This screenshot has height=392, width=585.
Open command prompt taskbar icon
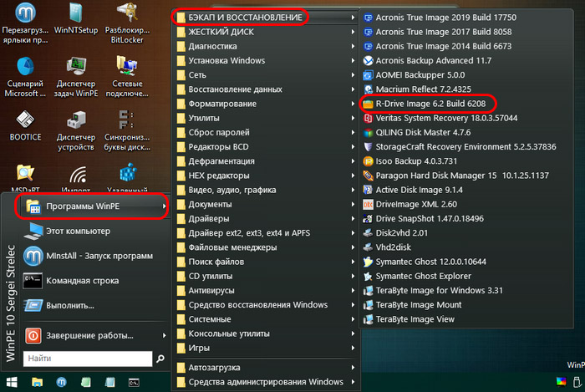coord(134,382)
